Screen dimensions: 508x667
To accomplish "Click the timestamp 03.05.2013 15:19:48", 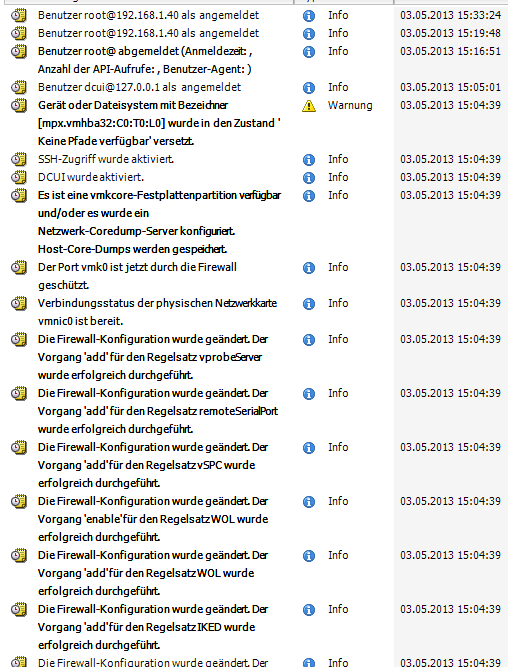I will point(450,33).
